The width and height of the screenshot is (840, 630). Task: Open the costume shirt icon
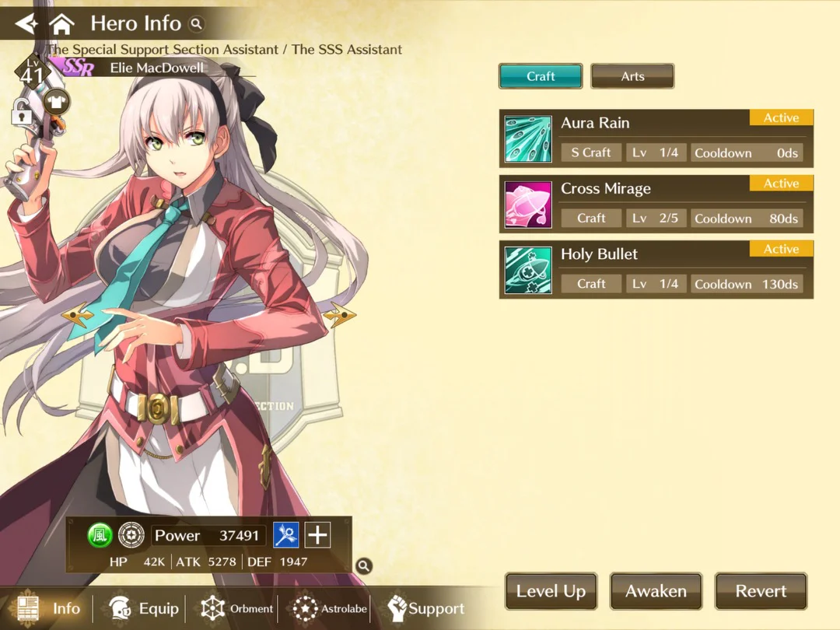[x=56, y=101]
